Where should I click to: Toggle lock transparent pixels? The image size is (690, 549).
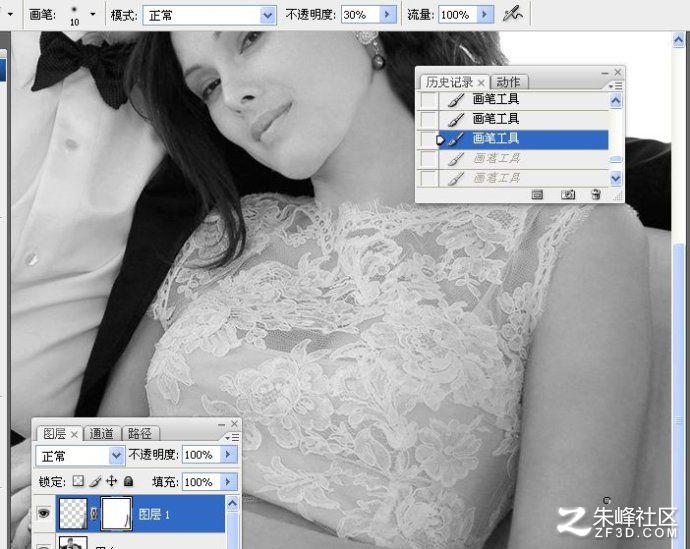point(78,481)
